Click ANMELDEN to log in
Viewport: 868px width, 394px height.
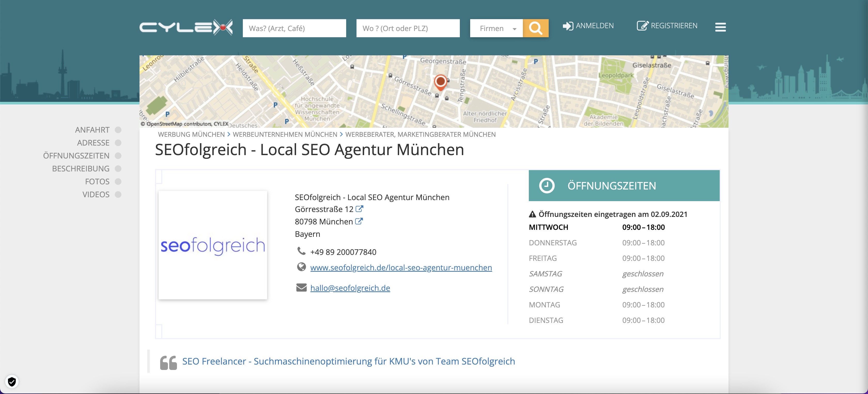click(588, 26)
